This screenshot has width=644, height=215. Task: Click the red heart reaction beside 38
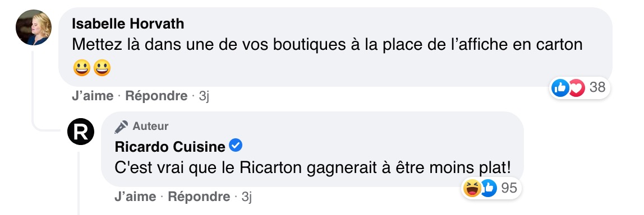(x=576, y=87)
